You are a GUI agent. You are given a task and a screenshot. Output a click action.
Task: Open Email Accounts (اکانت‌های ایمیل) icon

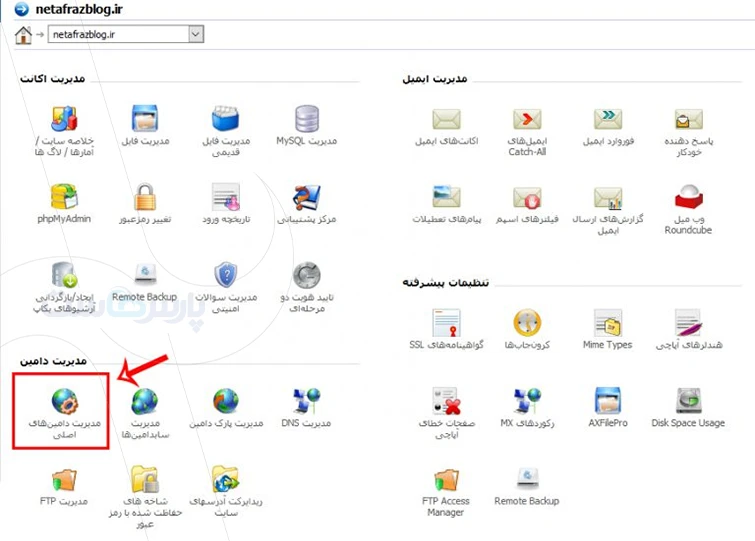click(x=446, y=119)
